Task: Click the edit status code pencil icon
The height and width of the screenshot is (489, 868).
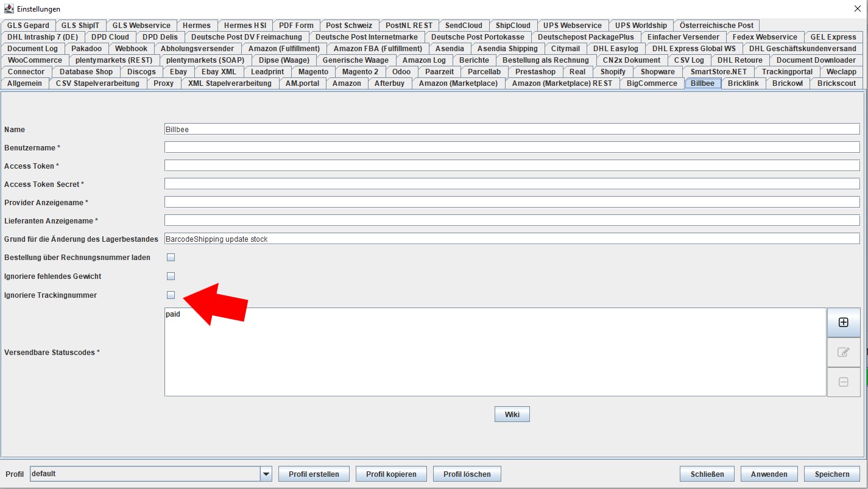Action: coord(843,352)
